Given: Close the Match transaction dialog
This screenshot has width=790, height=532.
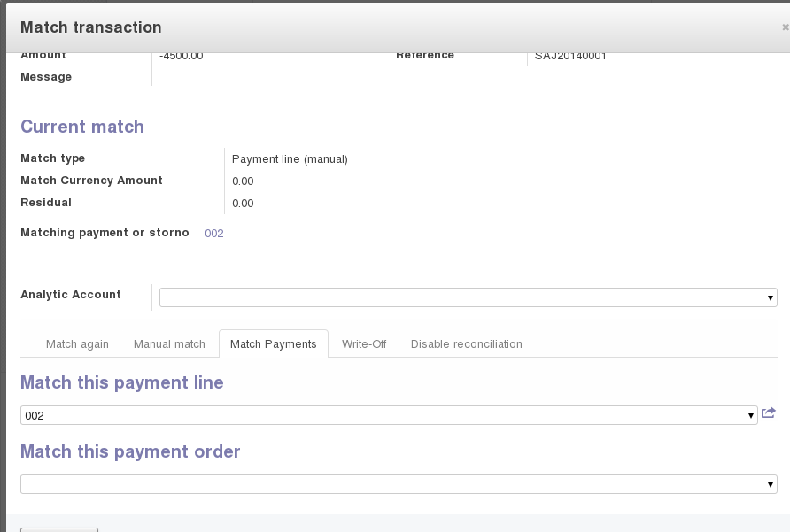Looking at the screenshot, I should (x=785, y=27).
